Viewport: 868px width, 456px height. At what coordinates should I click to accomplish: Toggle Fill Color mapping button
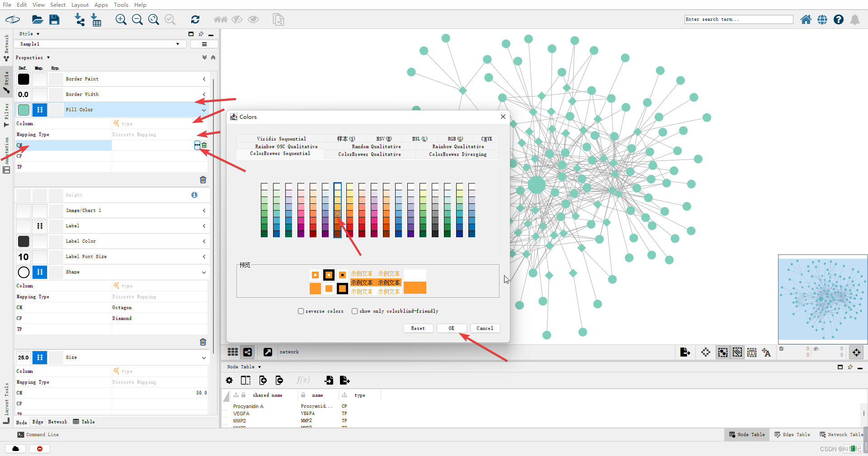pos(40,110)
